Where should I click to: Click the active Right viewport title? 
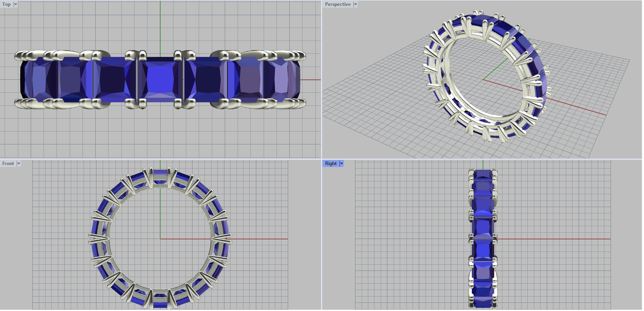(x=330, y=164)
